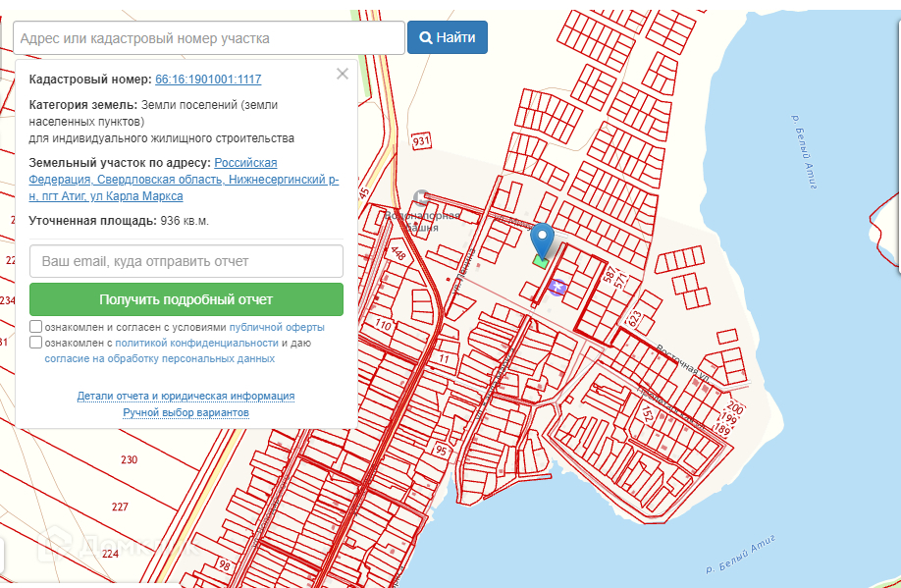The height and width of the screenshot is (588, 901).
Task: Open политикой конфиденциальности link
Action: (x=196, y=343)
